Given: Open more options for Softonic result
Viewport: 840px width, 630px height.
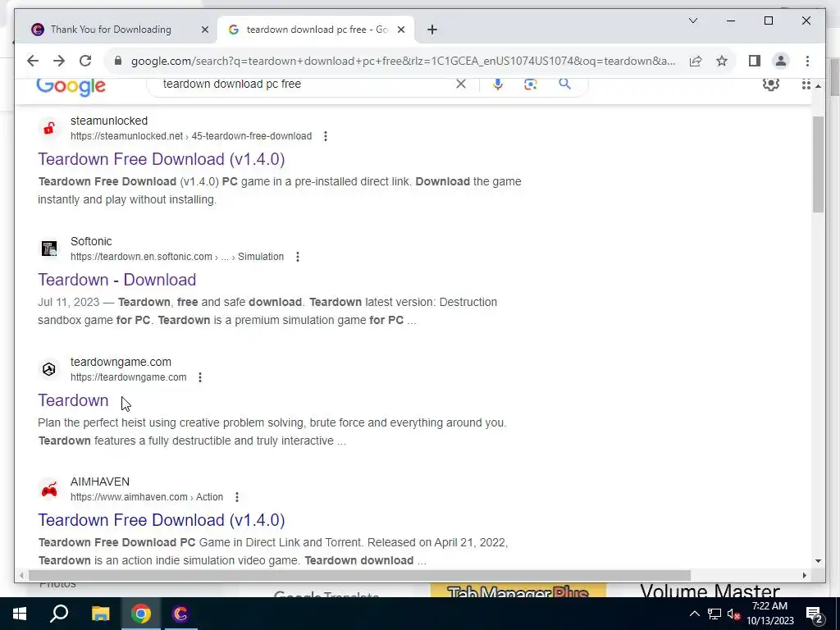Looking at the screenshot, I should (297, 257).
